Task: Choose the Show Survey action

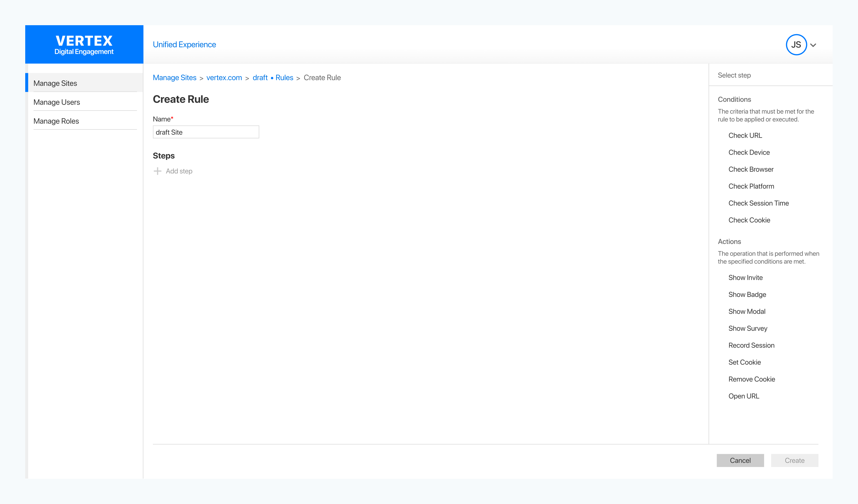Action: point(748,328)
